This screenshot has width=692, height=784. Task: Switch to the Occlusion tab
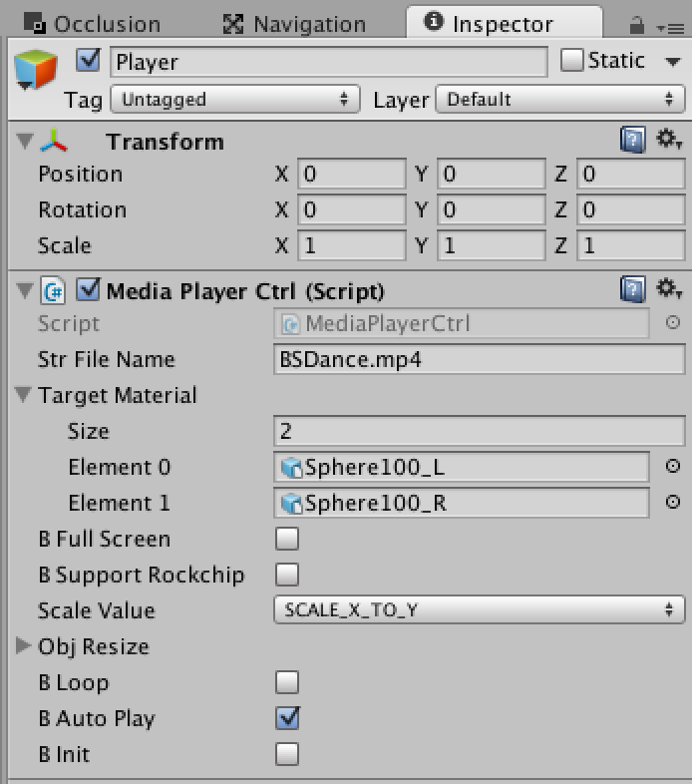point(93,24)
